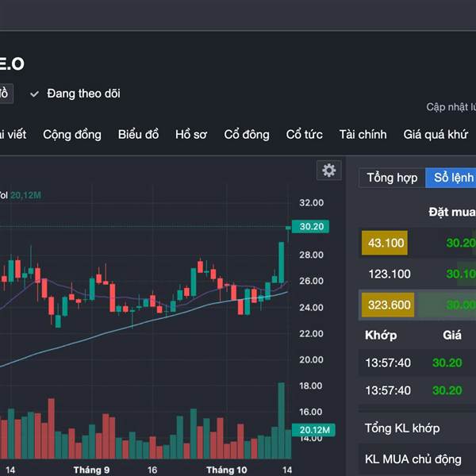The image size is (476, 476).
Task: Toggle the Đang theo dõi follow button
Action: click(x=75, y=94)
